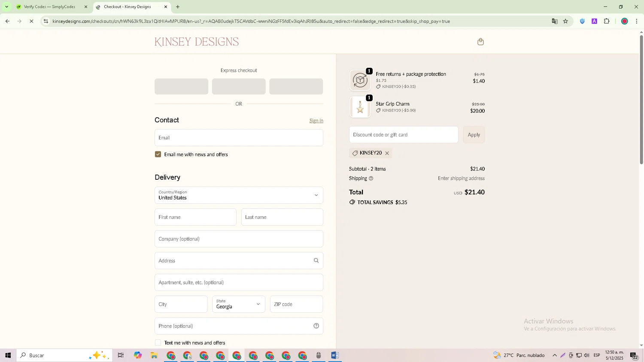Click the package protection product thumbnail
644x362 pixels.
coord(360,80)
